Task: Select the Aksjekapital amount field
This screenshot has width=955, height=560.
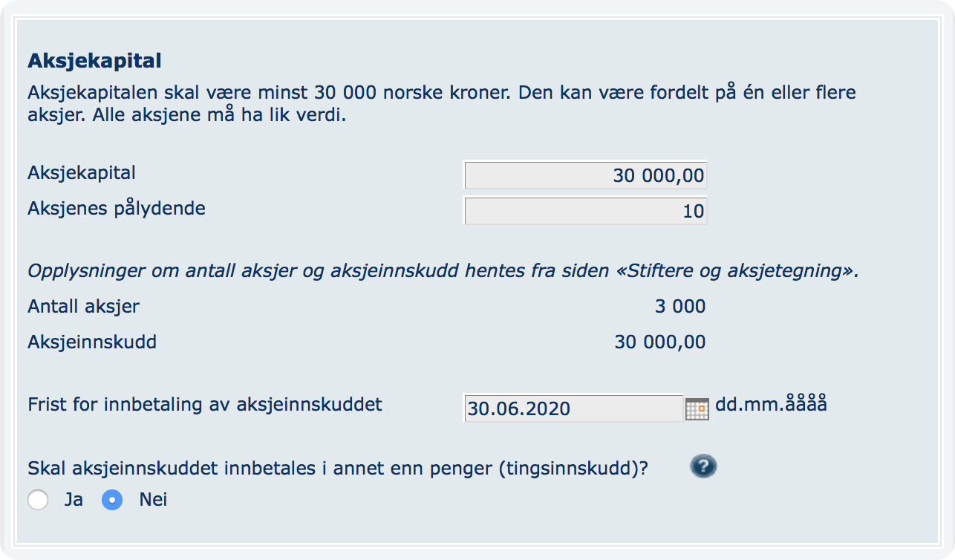Action: pos(585,175)
